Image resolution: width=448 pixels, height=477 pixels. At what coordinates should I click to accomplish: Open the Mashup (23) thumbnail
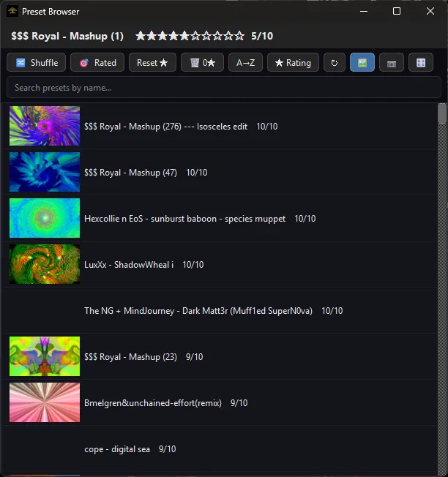click(45, 356)
